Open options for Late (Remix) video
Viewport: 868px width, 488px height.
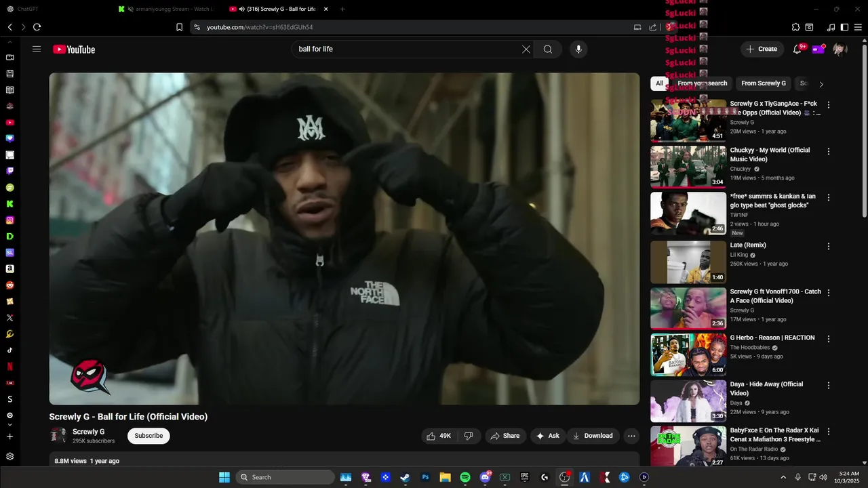pos(828,246)
